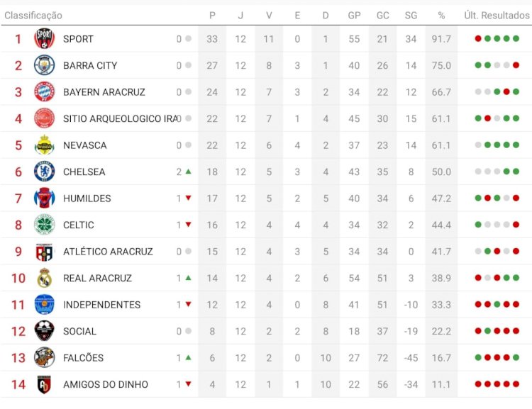Click the SPORT team crest
This screenshot has height=409, width=532.
point(44,39)
